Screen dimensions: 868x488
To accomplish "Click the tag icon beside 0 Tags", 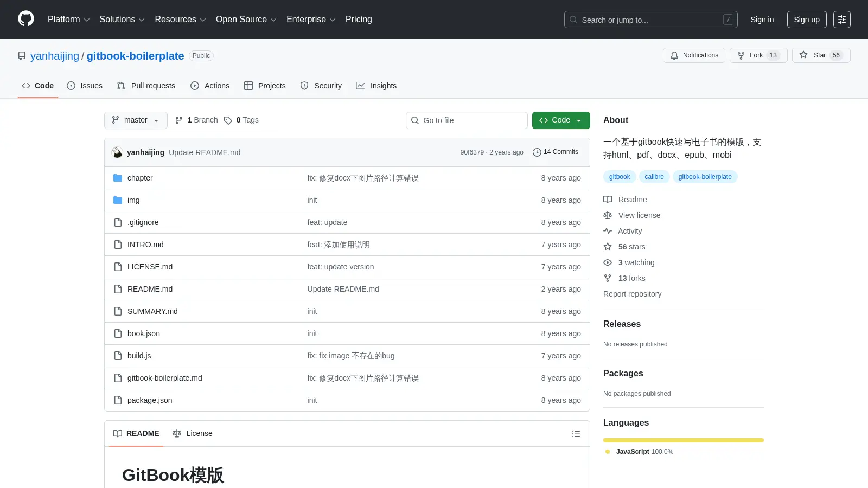I will pos(228,120).
